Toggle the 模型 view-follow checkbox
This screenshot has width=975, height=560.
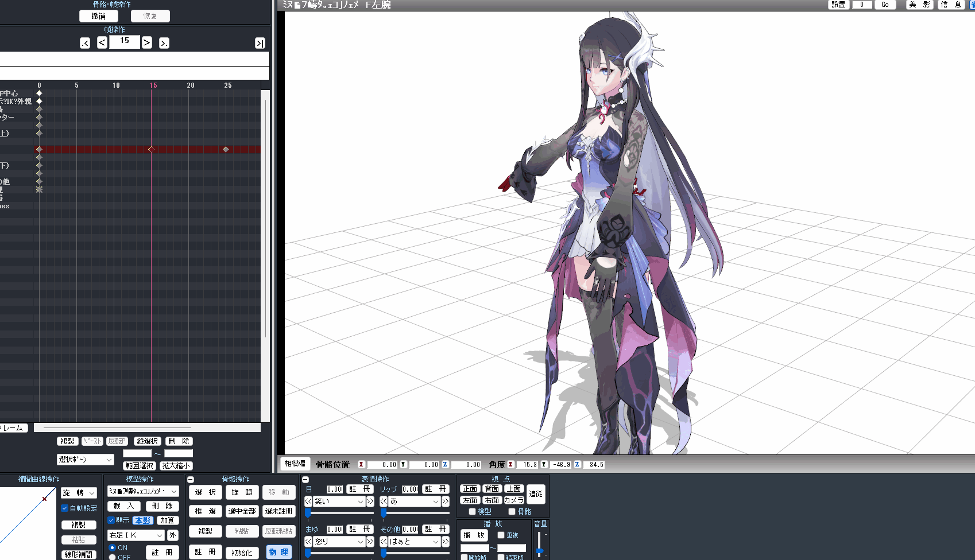click(473, 512)
